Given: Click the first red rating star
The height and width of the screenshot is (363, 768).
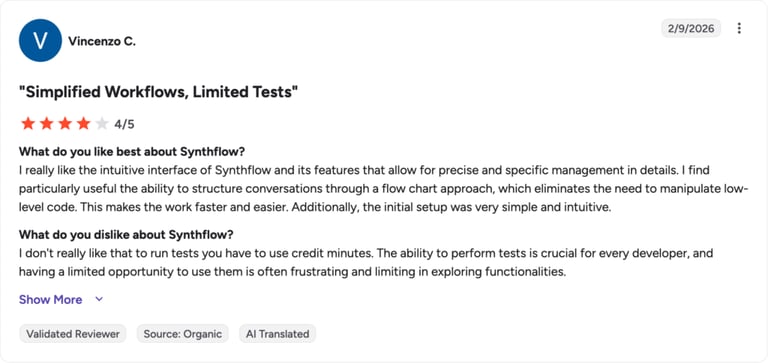Looking at the screenshot, I should (28, 124).
